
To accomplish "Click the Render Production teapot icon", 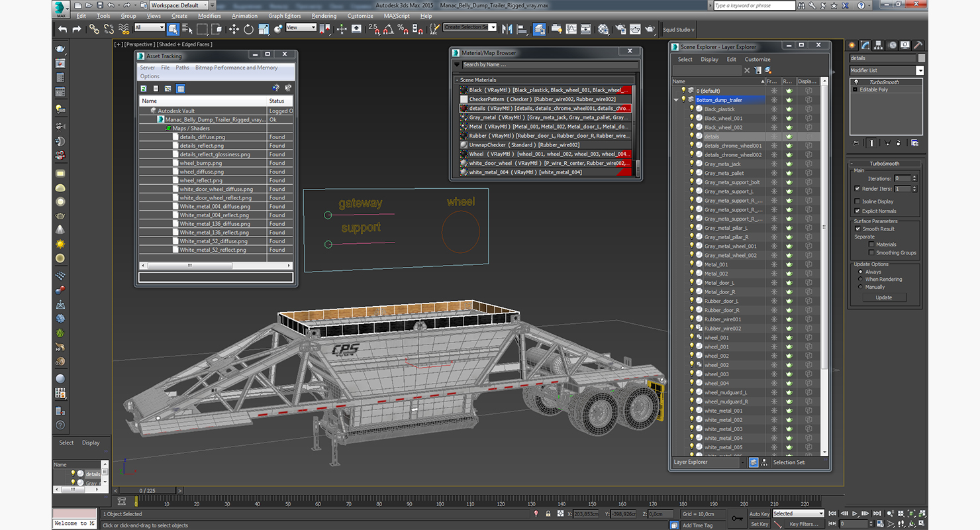I will (650, 29).
